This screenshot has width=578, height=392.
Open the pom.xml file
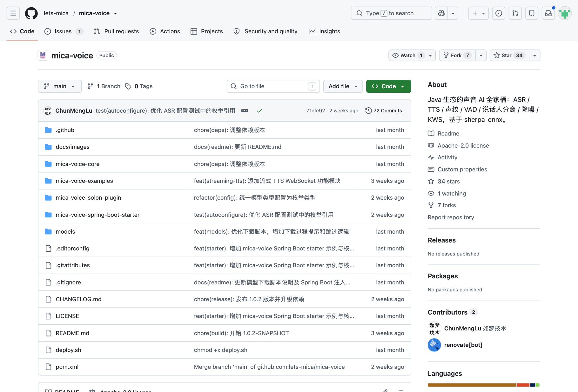point(67,367)
